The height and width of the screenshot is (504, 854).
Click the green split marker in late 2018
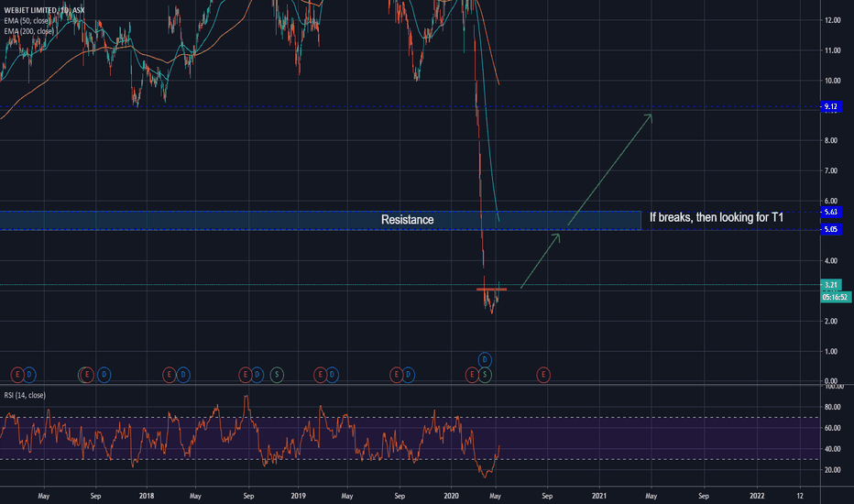point(277,374)
